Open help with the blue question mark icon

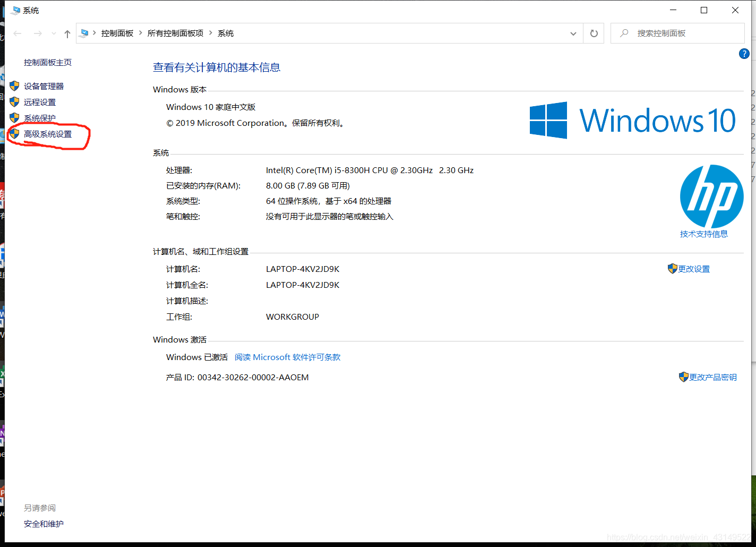coord(744,54)
